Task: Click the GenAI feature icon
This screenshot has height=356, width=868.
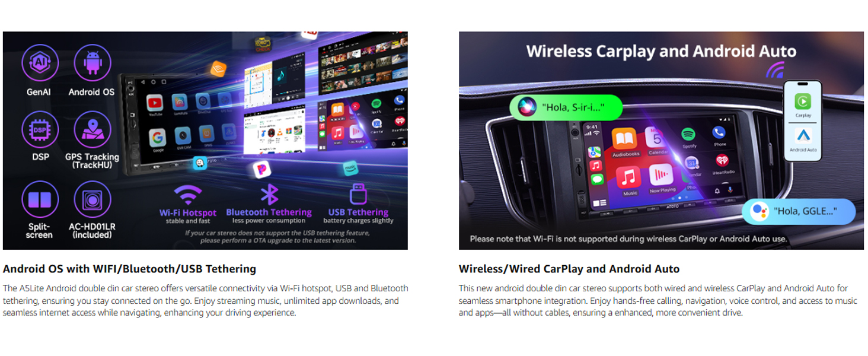Action: [40, 63]
